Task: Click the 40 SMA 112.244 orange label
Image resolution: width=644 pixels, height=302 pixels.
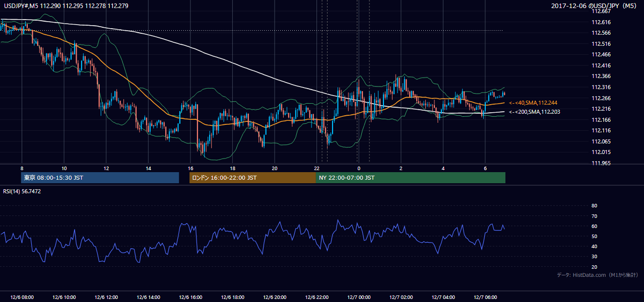Action: tap(533, 103)
